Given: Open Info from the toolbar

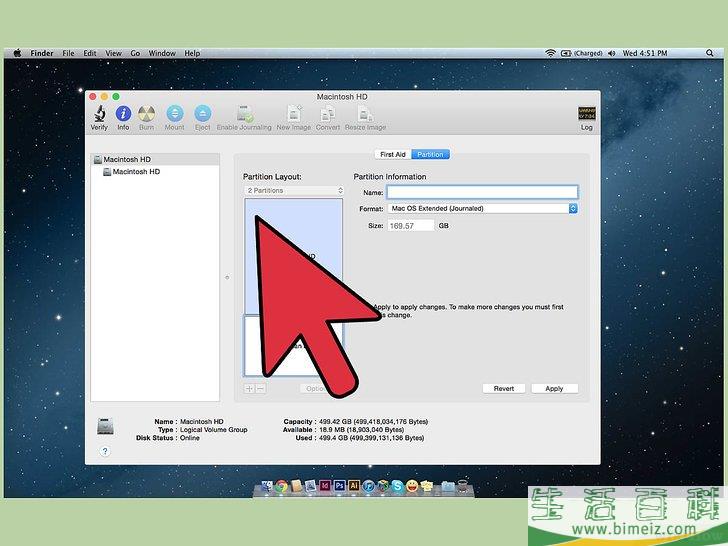Looking at the screenshot, I should [123, 113].
